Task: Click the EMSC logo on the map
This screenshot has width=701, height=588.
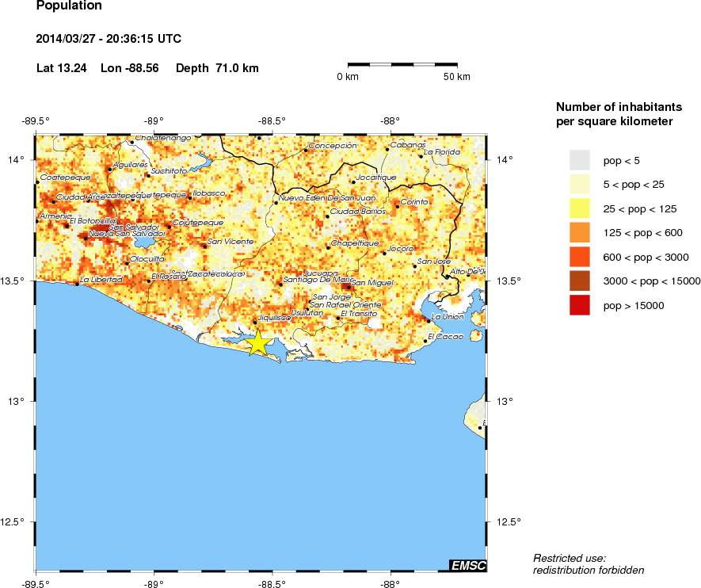Action: pos(467,565)
